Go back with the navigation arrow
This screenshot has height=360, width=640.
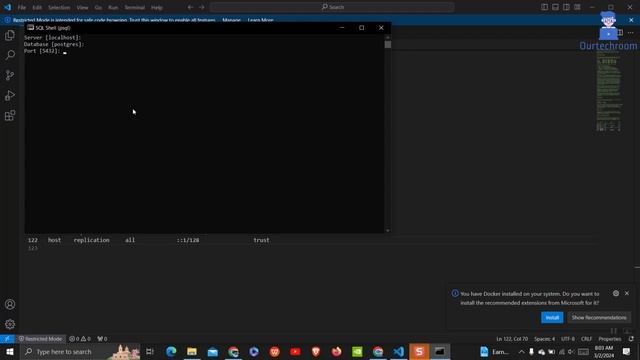[x=190, y=7]
